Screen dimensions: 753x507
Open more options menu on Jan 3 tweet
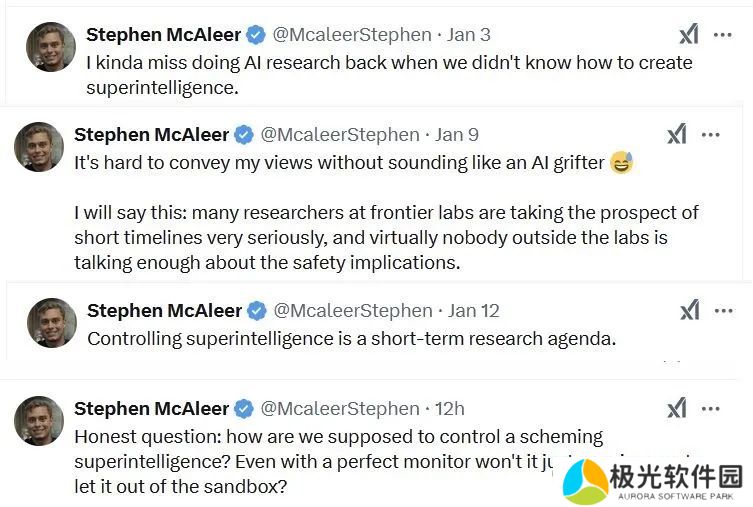click(x=723, y=35)
